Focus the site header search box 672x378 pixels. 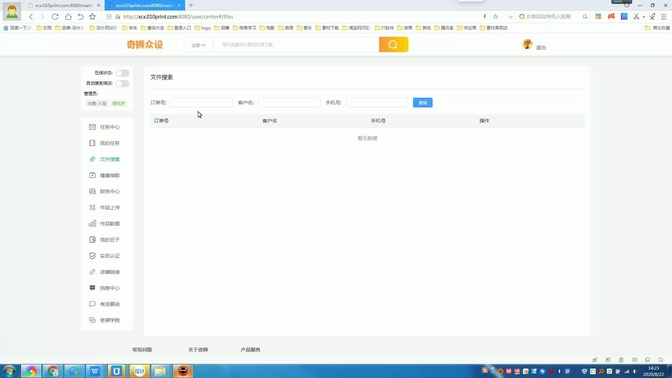(x=296, y=45)
